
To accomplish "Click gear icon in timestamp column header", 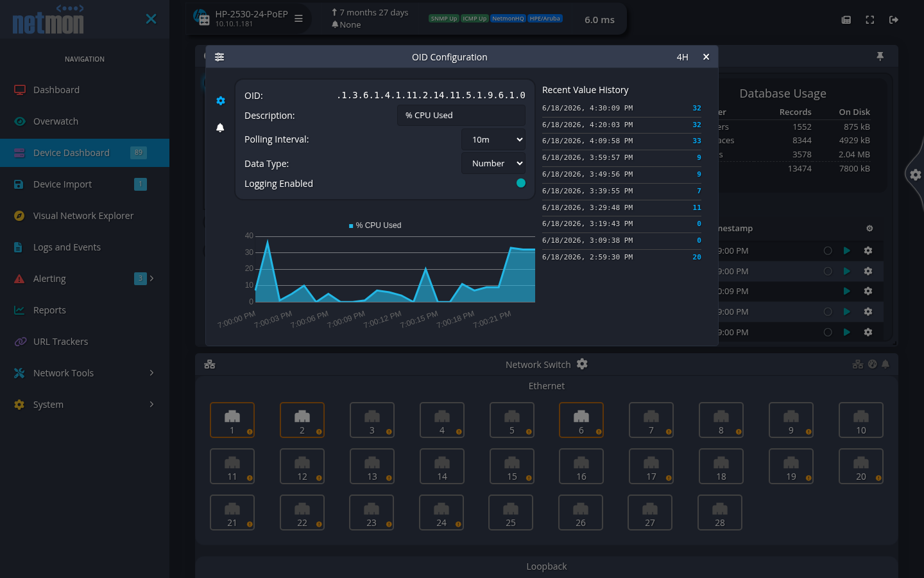I will (869, 229).
